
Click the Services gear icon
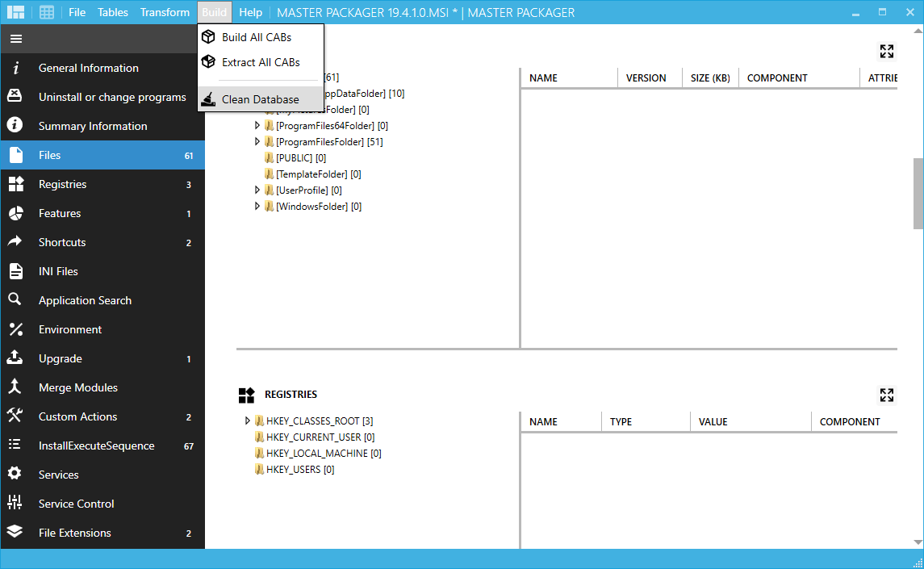(15, 474)
